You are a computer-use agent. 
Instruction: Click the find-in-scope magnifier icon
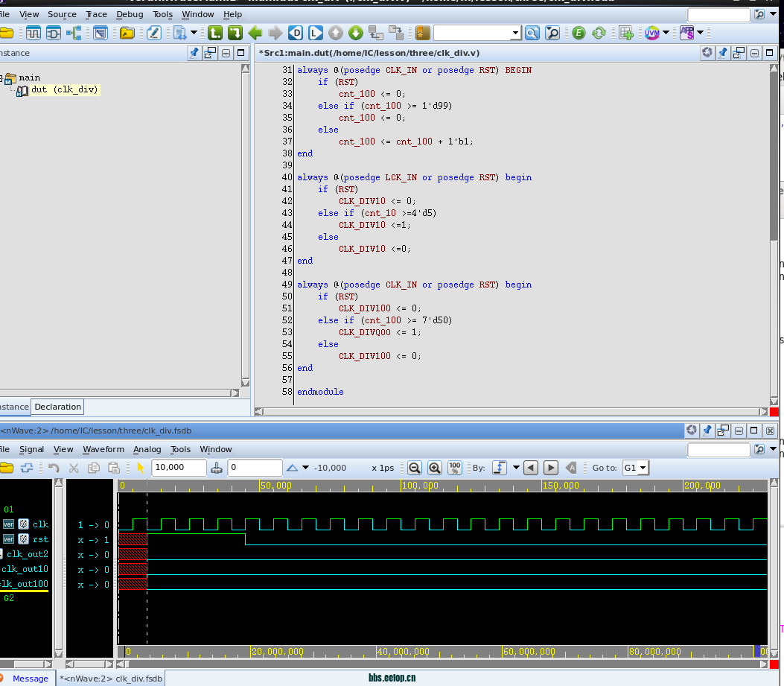pyautogui.click(x=552, y=34)
